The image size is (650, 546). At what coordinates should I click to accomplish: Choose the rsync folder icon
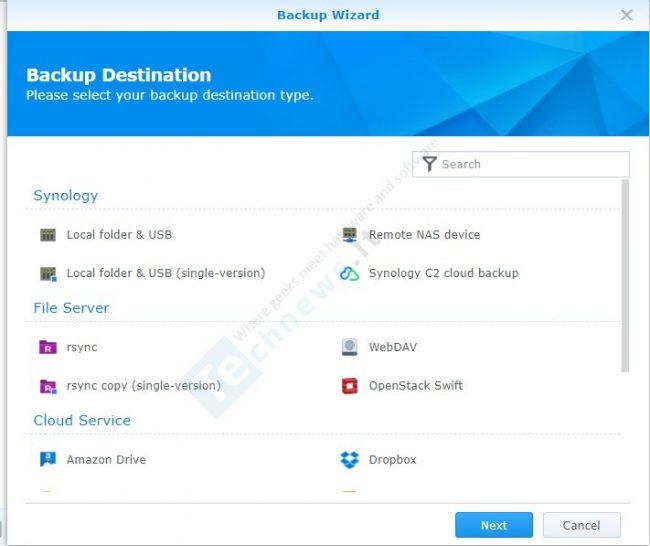pos(48,347)
